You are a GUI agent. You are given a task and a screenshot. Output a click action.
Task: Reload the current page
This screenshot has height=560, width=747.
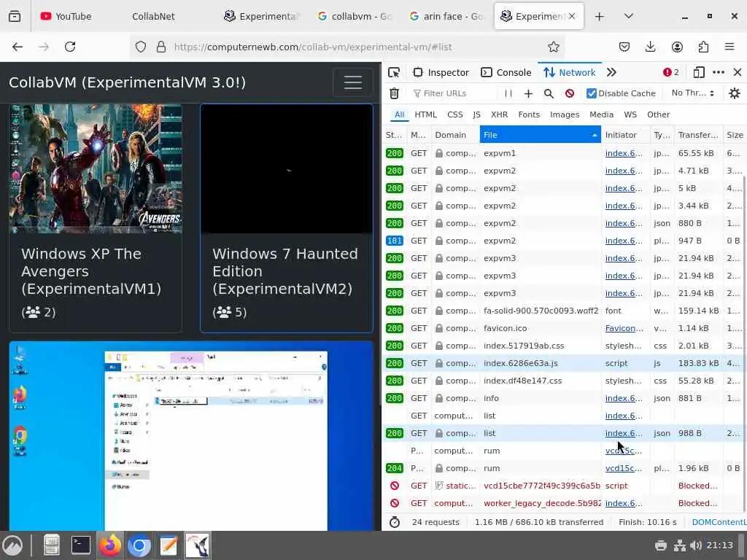(70, 47)
